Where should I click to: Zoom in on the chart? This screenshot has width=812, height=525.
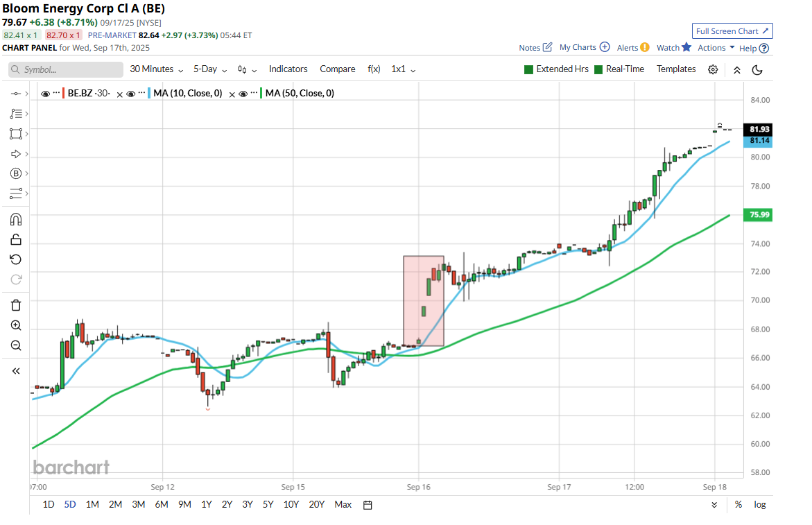coord(15,325)
